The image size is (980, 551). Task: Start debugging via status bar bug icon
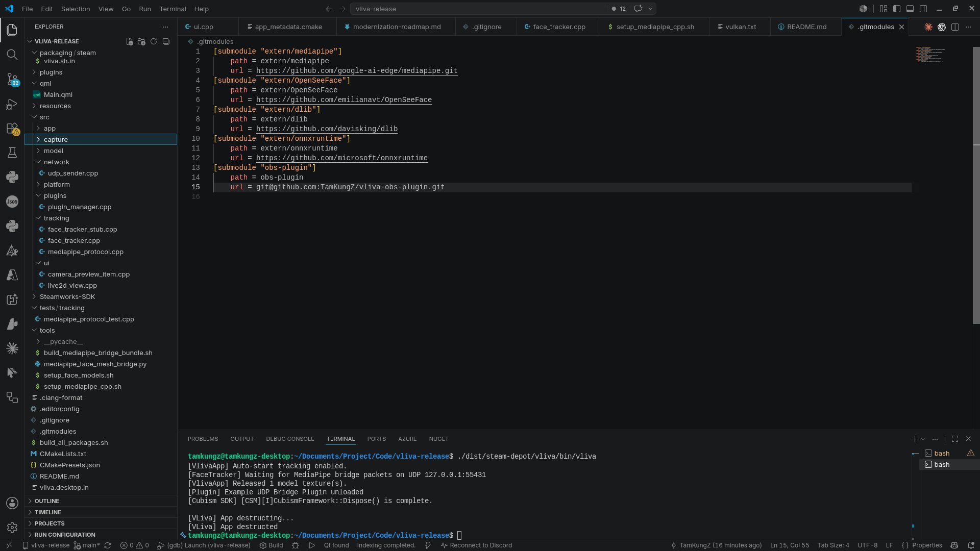[296, 545]
